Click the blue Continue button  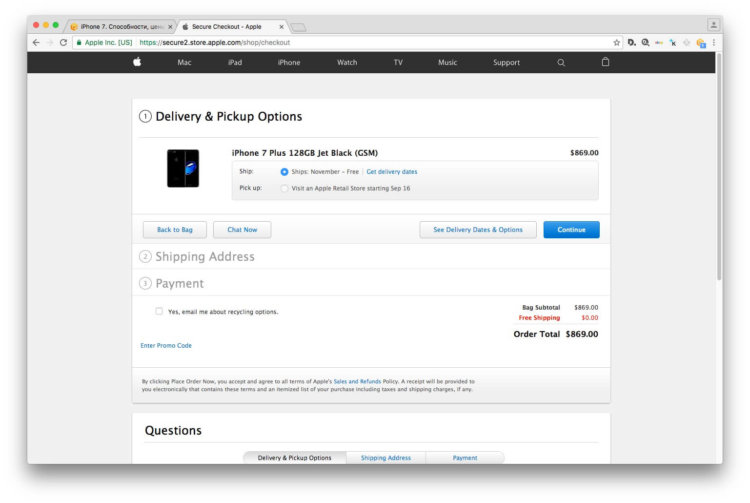tap(571, 230)
